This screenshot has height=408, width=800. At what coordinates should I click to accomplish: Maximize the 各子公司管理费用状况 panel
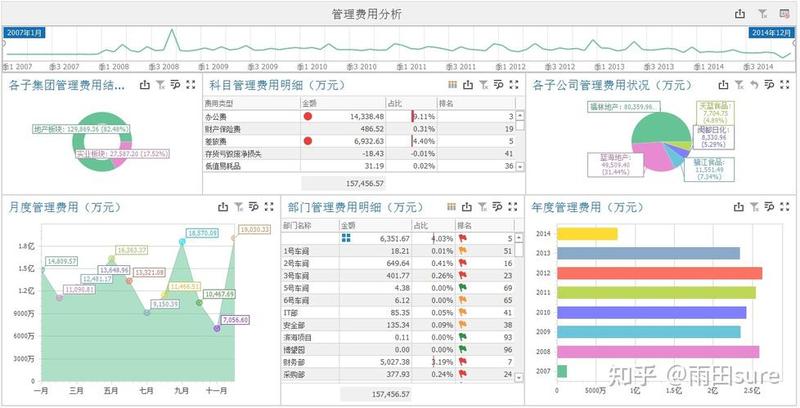pyautogui.click(x=785, y=85)
